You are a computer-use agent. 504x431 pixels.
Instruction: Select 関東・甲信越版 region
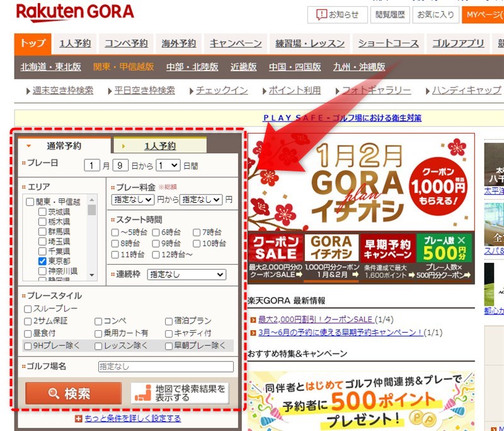point(123,67)
